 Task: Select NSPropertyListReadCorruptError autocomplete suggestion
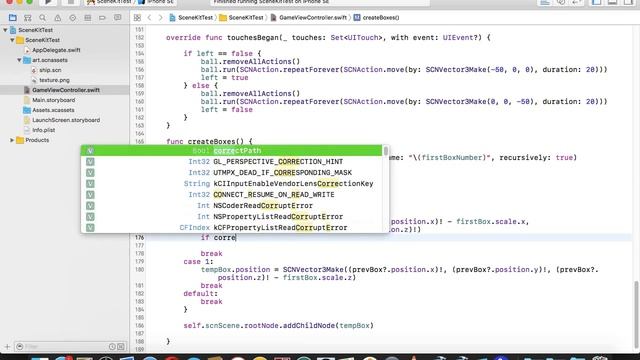231,217
